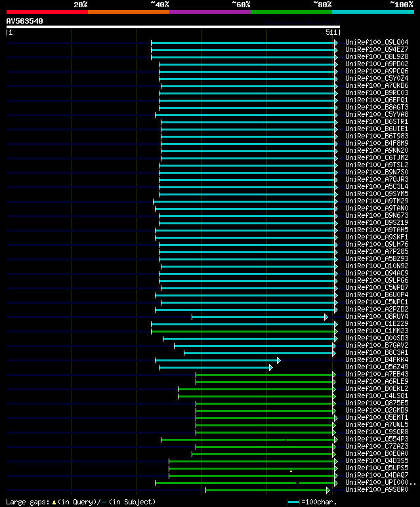Click the UniRef100_C7ZAZ3 label
This screenshot has width=420, height=507.
377,447
